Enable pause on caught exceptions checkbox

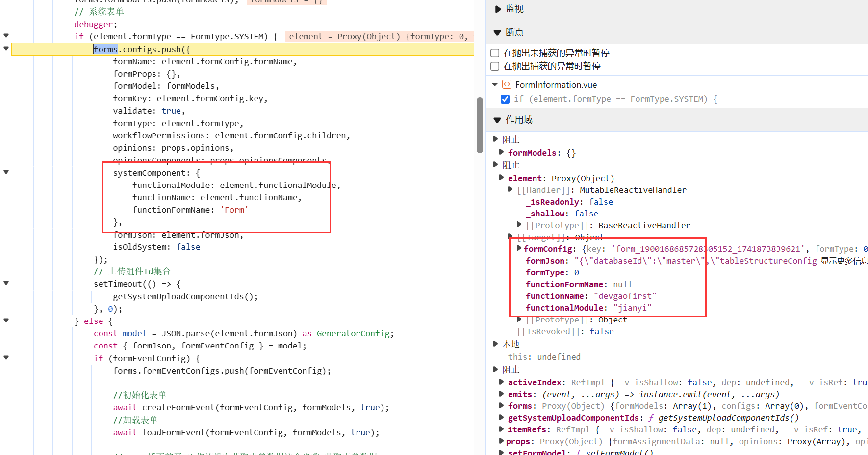[495, 66]
